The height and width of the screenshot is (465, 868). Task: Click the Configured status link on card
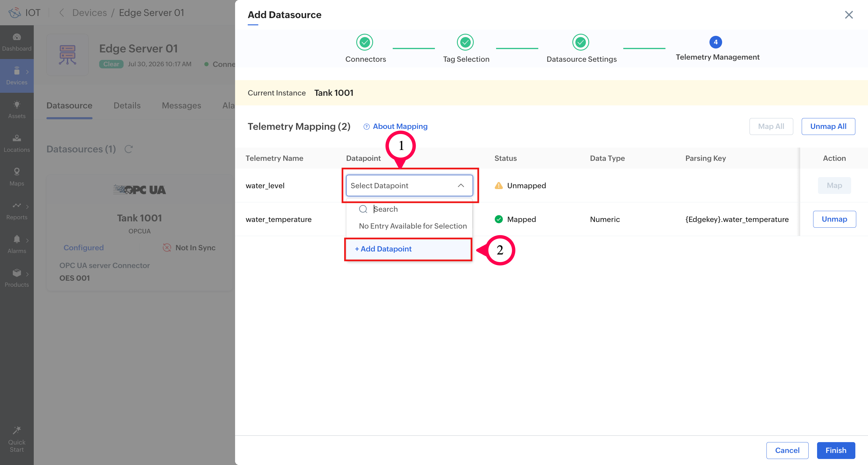click(x=83, y=248)
